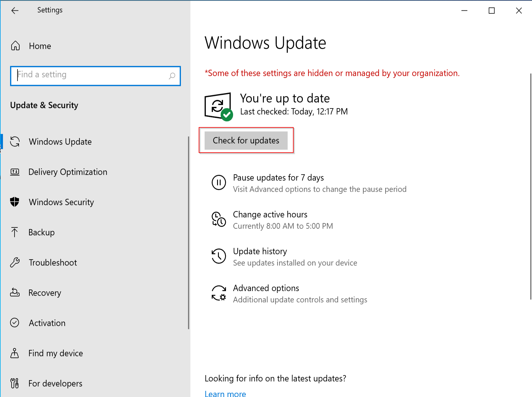Select Find my device label
The height and width of the screenshot is (397, 532).
coord(56,353)
